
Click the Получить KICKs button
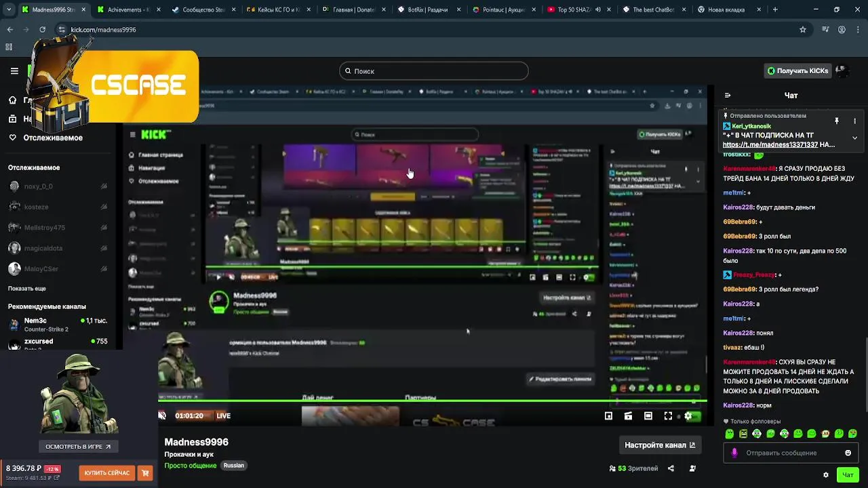coord(797,70)
